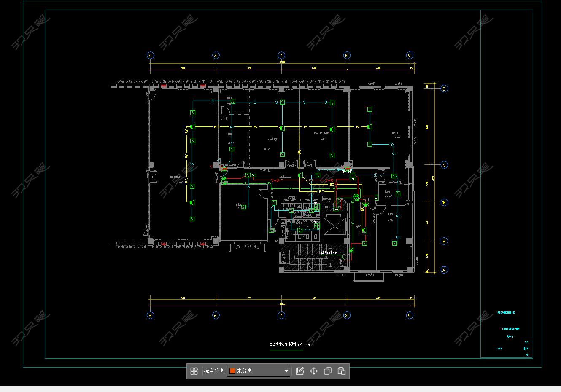Click the top axis bubble numbered 7

point(281,55)
